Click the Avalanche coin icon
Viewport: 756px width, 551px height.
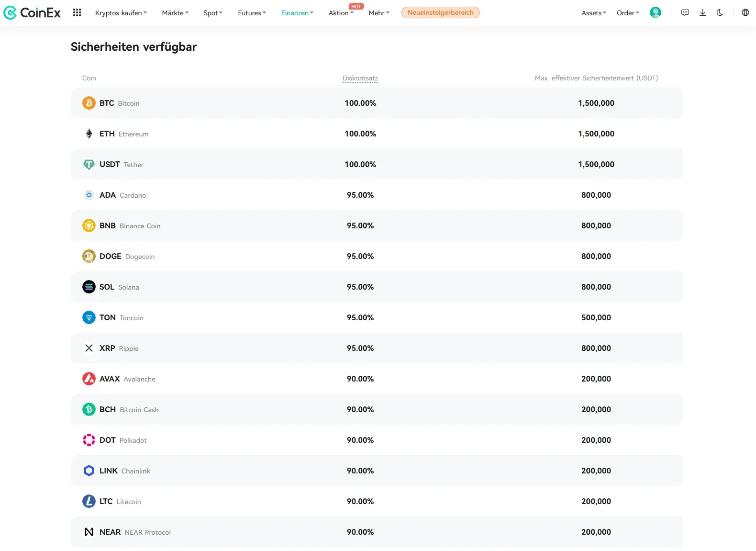pyautogui.click(x=89, y=379)
